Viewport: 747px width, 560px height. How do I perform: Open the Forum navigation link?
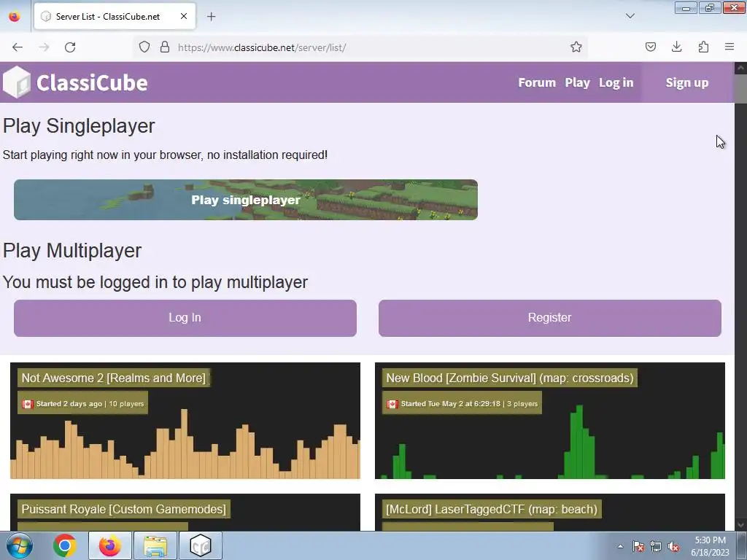537,82
